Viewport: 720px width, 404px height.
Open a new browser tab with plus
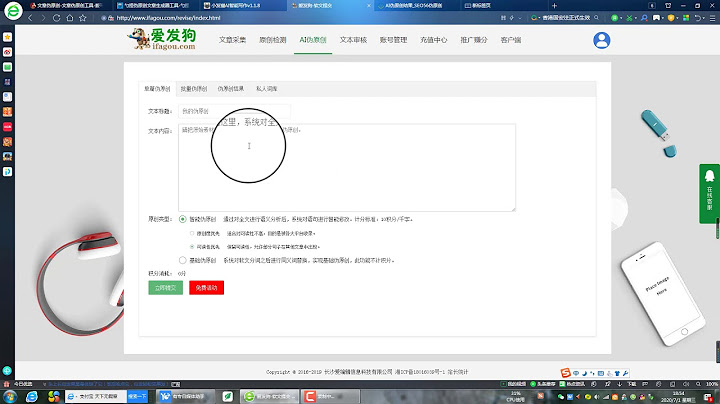[554, 6]
